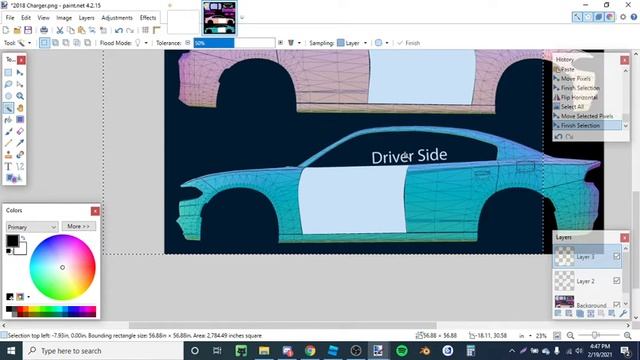The image size is (640, 360).
Task: Toggle the pixel grid icon
Action: coord(145,30)
